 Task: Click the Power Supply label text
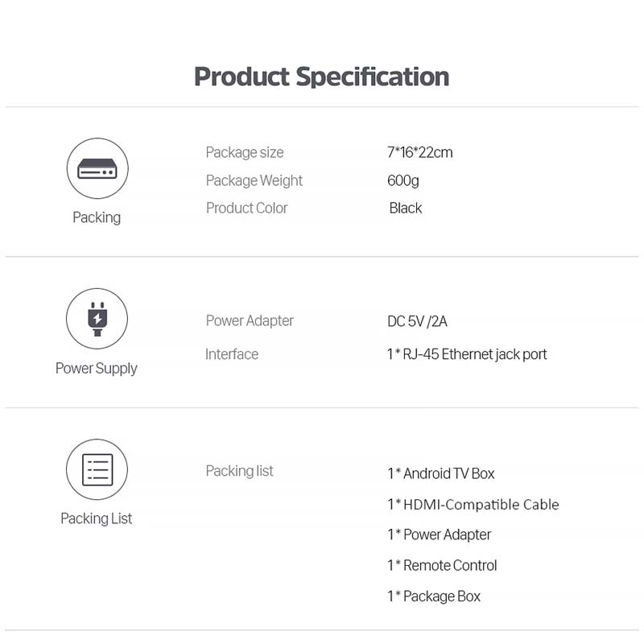[96, 369]
